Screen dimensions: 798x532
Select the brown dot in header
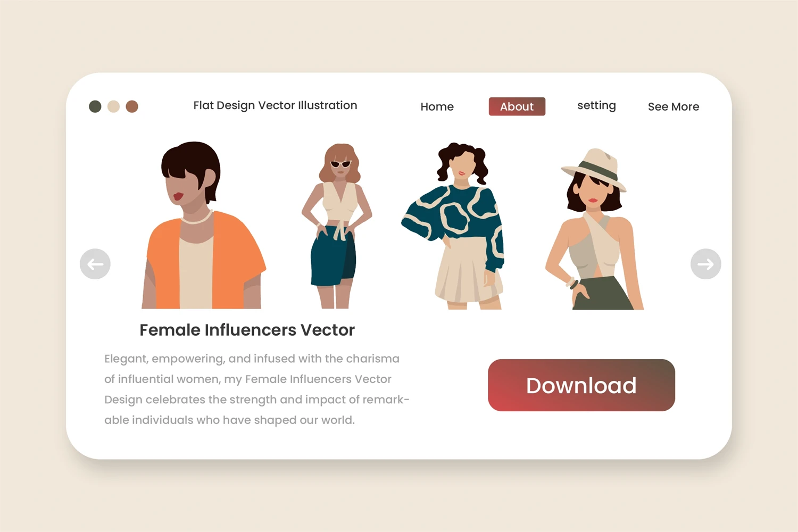pos(132,106)
